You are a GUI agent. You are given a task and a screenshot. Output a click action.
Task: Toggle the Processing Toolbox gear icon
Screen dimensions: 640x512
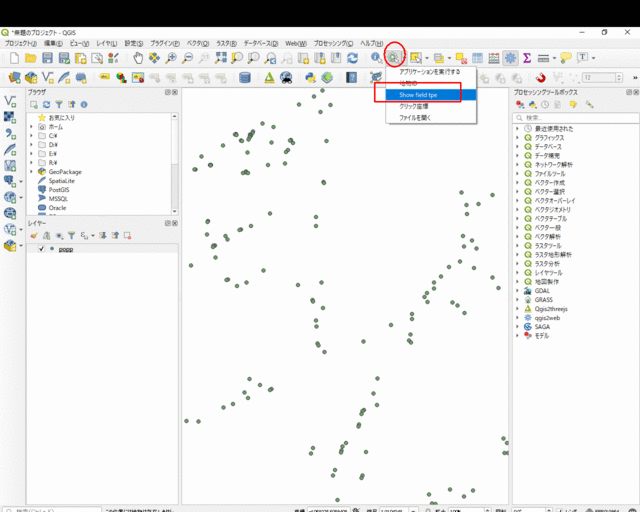[x=510, y=58]
